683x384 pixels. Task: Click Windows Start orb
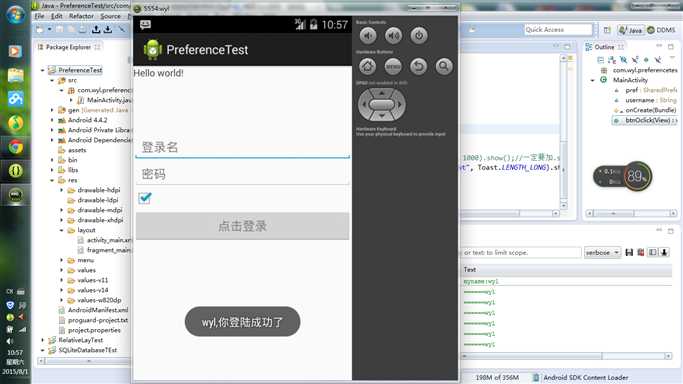[16, 15]
